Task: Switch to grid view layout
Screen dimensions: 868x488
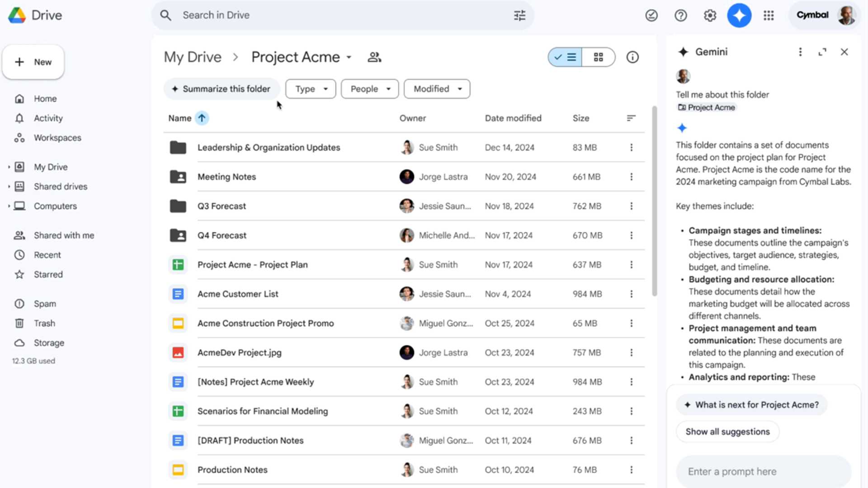Action: click(599, 57)
